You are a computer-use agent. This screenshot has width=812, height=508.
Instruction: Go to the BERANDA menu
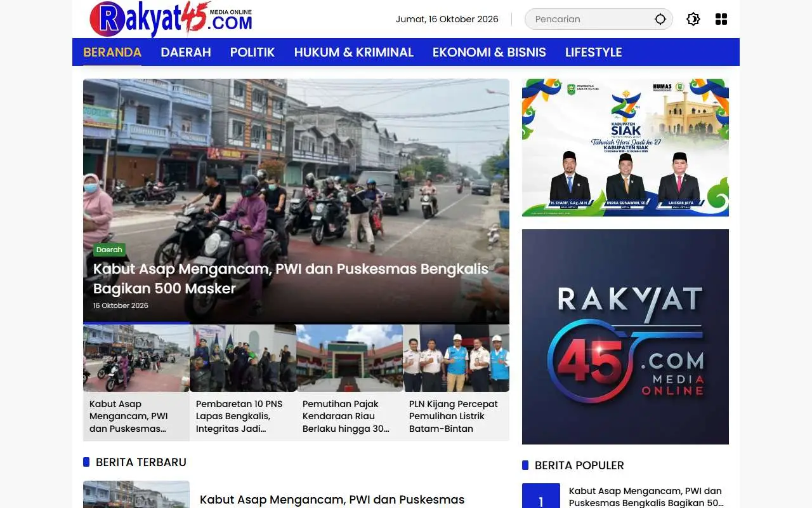pyautogui.click(x=112, y=52)
